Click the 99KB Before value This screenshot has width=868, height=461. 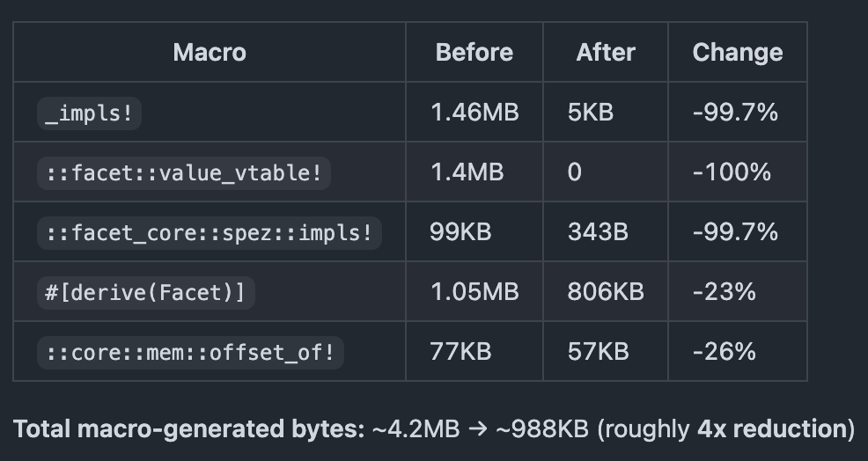[x=460, y=232]
